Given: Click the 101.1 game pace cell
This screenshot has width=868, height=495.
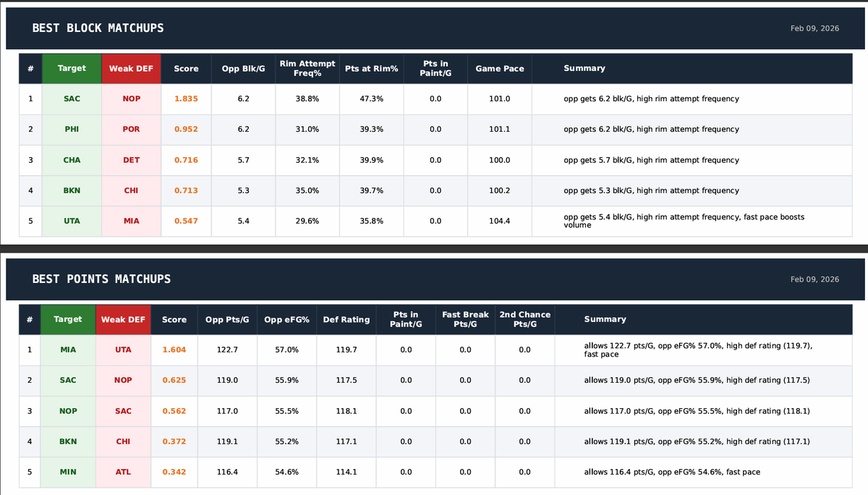Looking at the screenshot, I should [500, 130].
